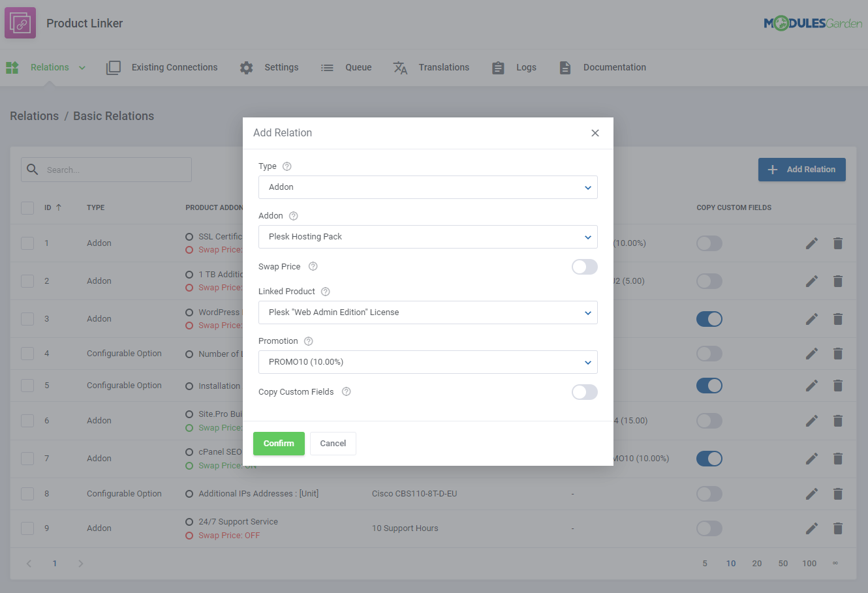Click page number 1 in pagination
This screenshot has width=868, height=593.
pos(55,564)
